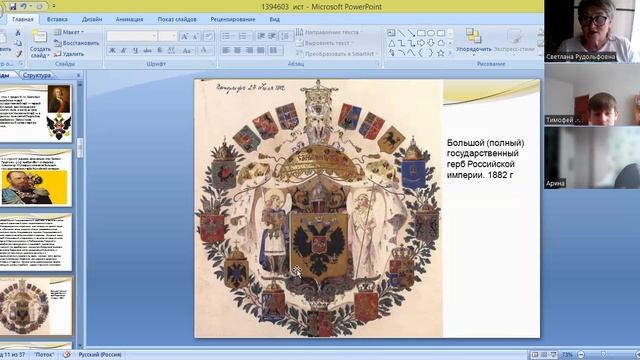
Task: Open change case Aa dropdown
Action: [x=187, y=51]
